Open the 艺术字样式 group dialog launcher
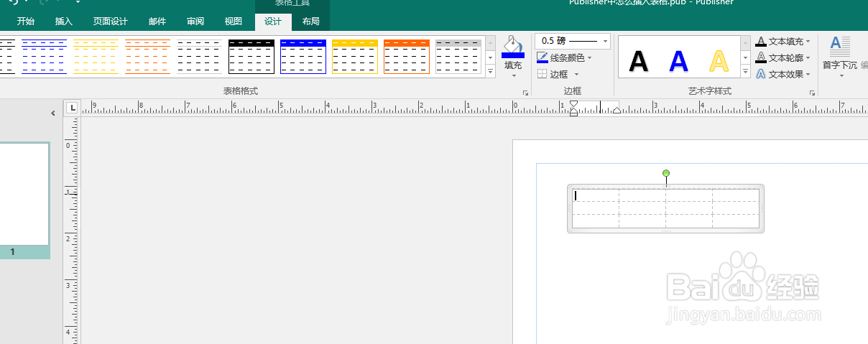This screenshot has height=344, width=868. pos(813,93)
